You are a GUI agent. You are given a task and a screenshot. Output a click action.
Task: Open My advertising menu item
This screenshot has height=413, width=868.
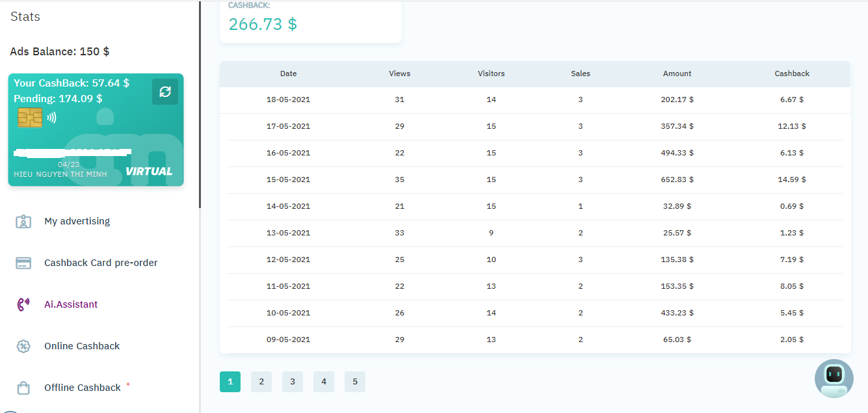tap(77, 221)
